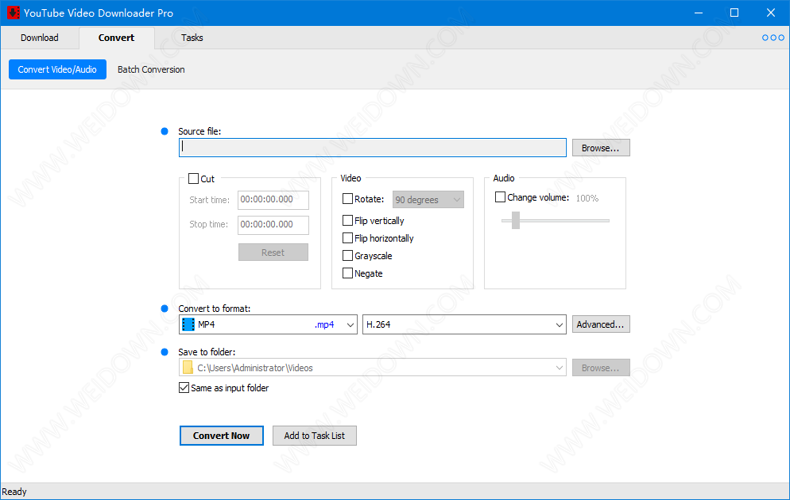Open the H.264 codec dropdown
The width and height of the screenshot is (790, 500).
tap(464, 325)
